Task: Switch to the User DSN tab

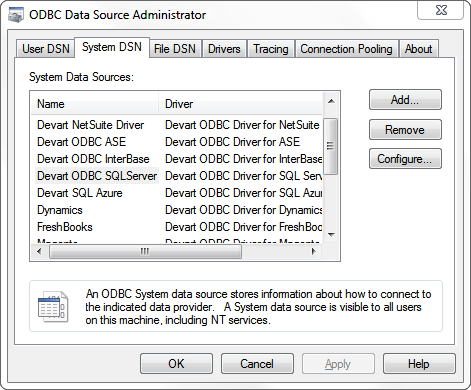Action: coord(46,49)
